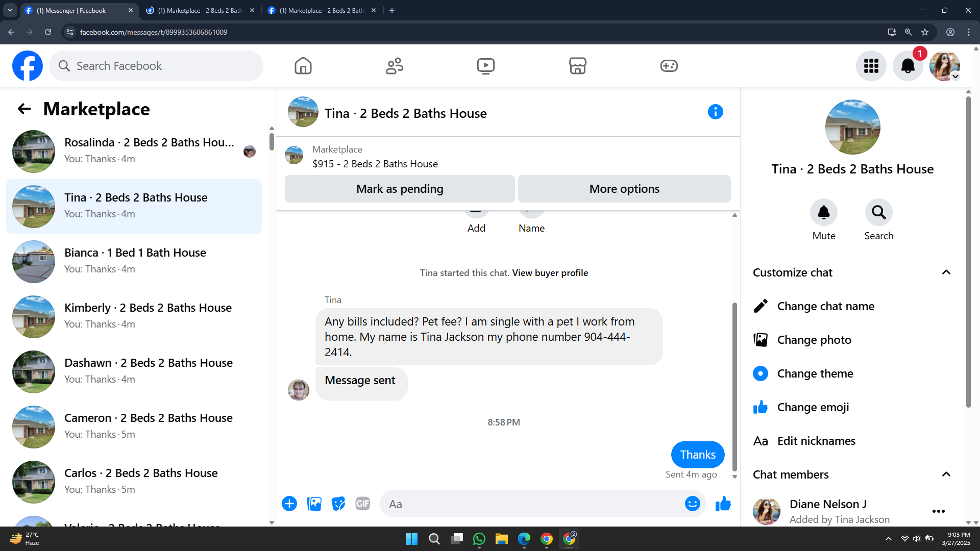Open Carlos's 2 Beds 2 Baths conversation

134,482
